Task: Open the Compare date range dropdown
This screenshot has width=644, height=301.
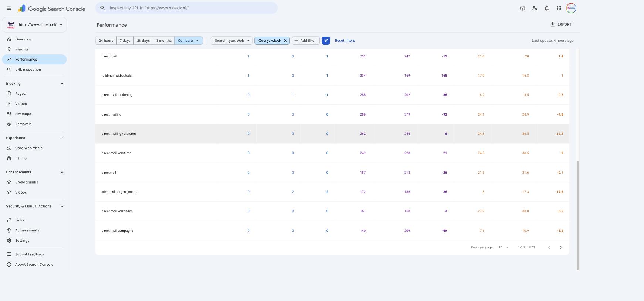Action: click(189, 41)
